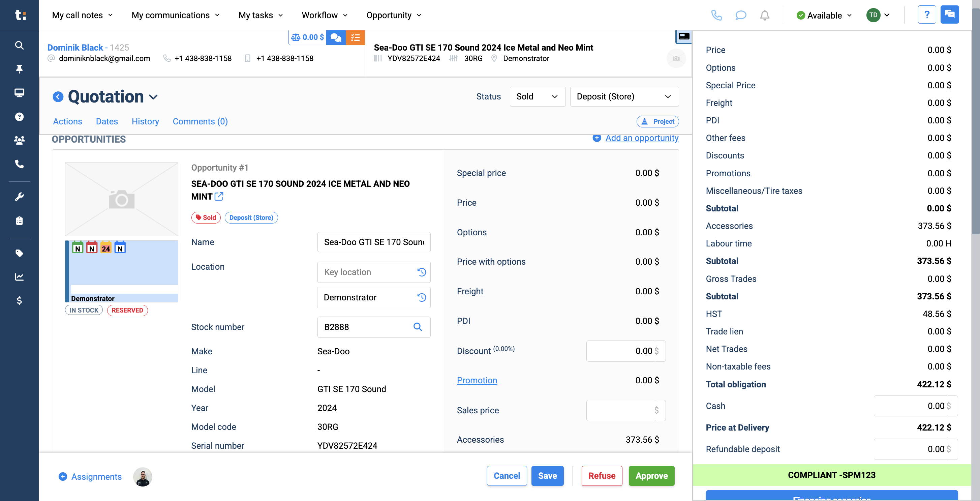
Task: Open the Deposit (Store) dropdown
Action: pos(623,97)
